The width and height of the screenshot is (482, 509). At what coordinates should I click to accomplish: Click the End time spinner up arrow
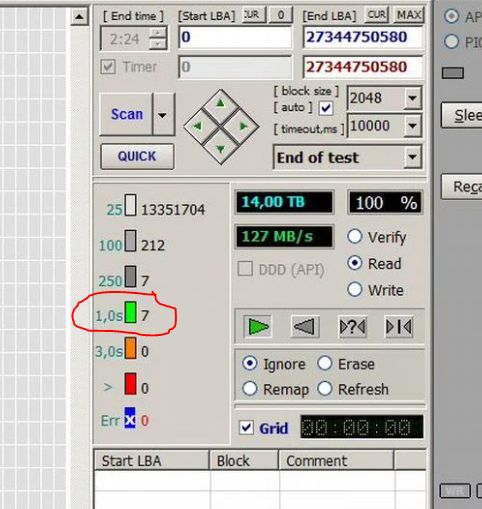tap(158, 33)
